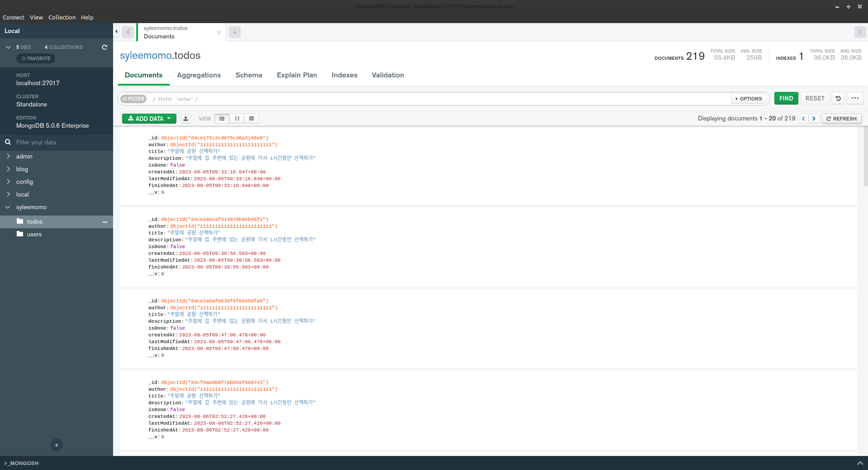
Task: Switch to the Schema tab
Action: click(x=249, y=75)
